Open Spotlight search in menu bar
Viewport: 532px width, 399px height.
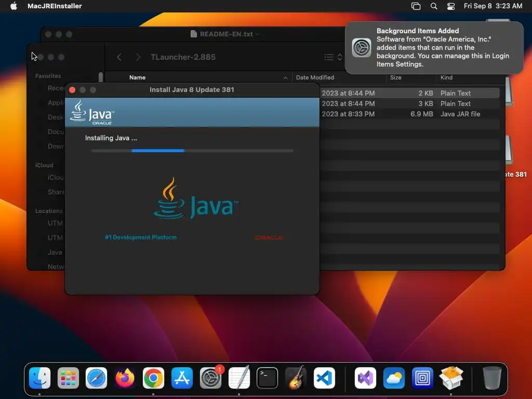pyautogui.click(x=434, y=6)
